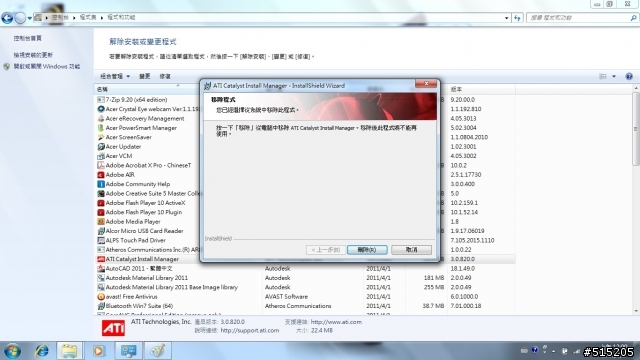This screenshot has height=360, width=640.
Task: Open the http://www.ati.com support link in details pane
Action: 336,322
